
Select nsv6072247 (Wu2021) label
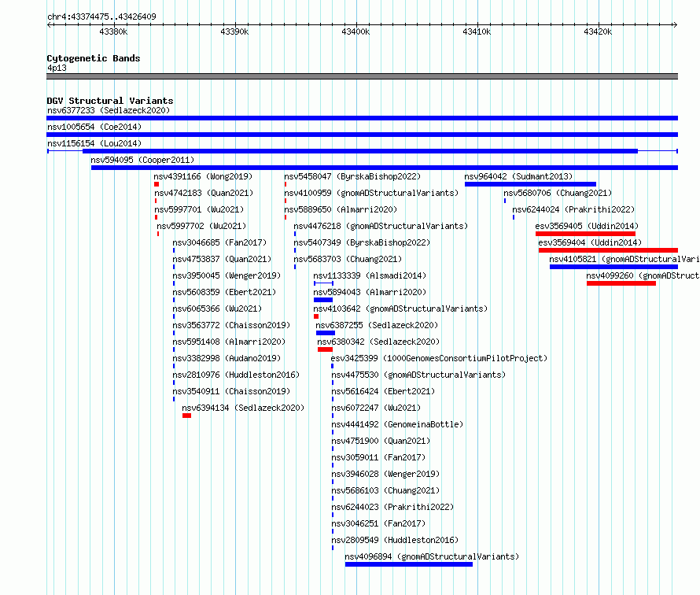pyautogui.click(x=376, y=408)
